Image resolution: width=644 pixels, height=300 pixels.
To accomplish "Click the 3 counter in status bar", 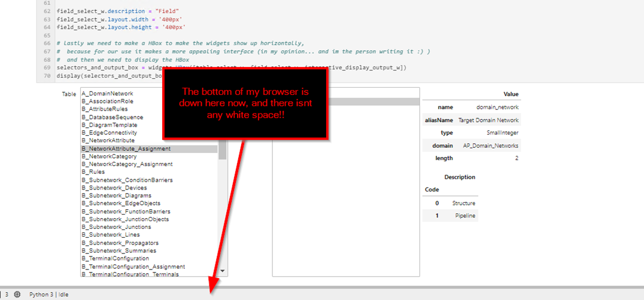I will [7, 295].
